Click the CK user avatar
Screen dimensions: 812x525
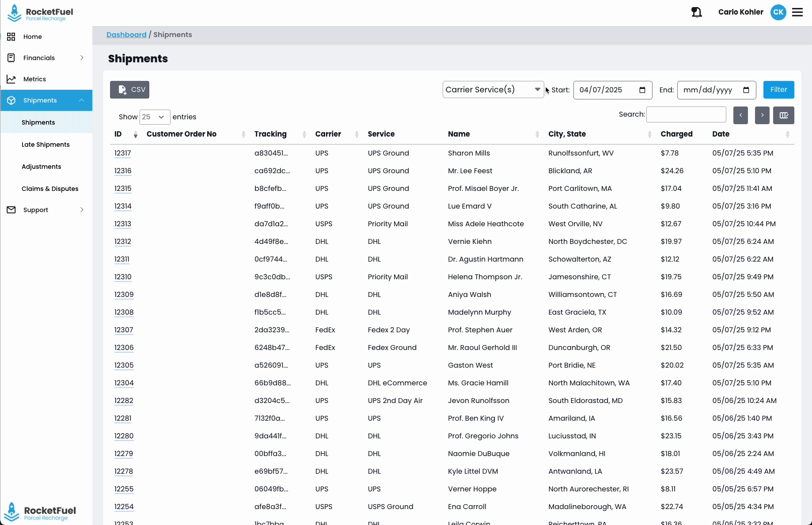778,12
